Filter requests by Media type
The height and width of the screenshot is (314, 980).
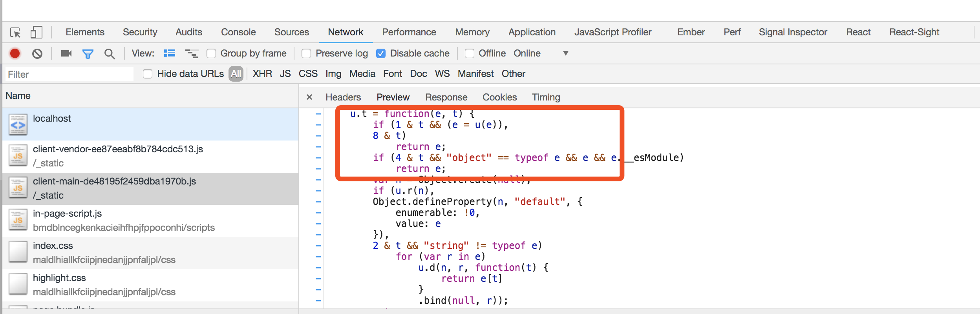(x=362, y=74)
